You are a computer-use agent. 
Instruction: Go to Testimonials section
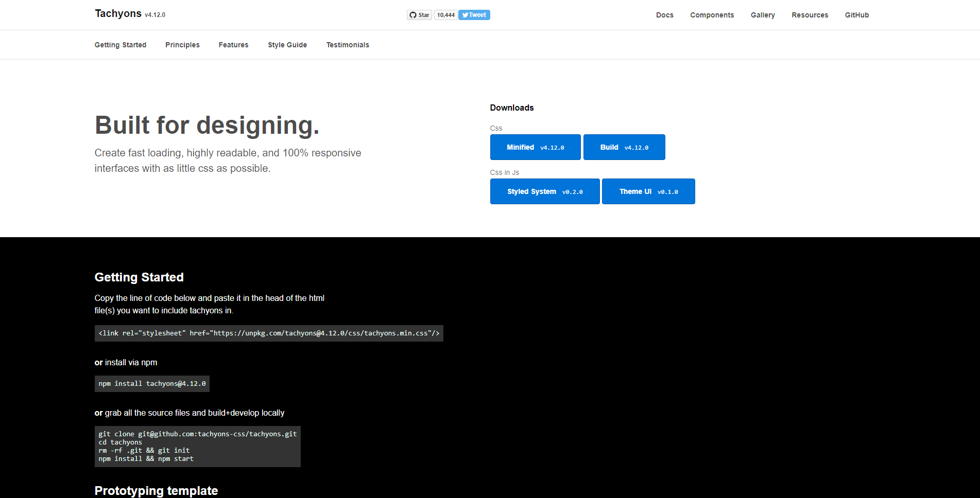click(x=348, y=45)
